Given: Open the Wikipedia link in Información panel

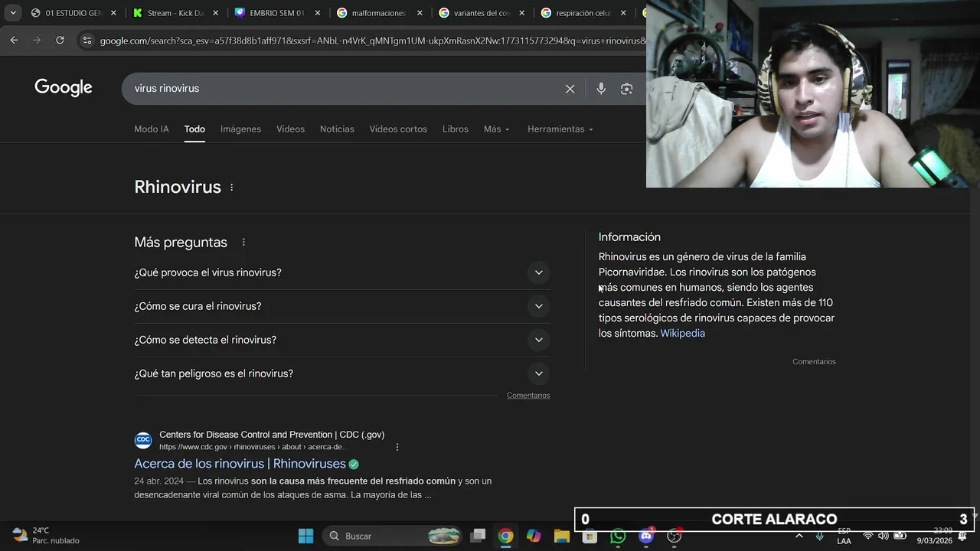Looking at the screenshot, I should pos(682,334).
